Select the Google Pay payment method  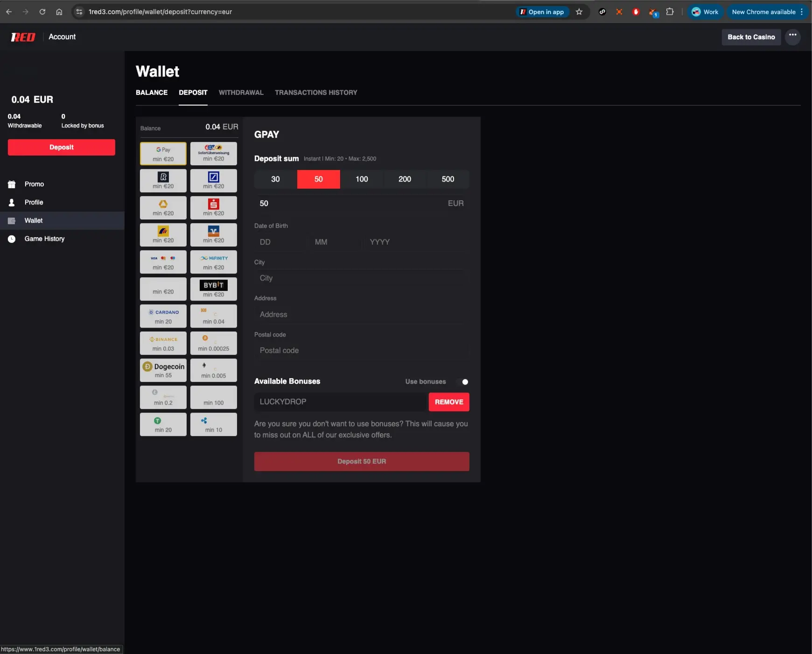tap(163, 154)
